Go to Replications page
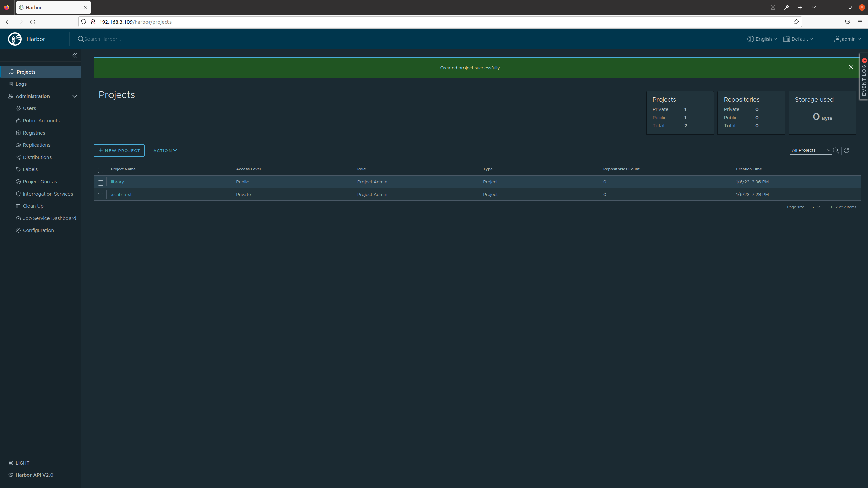The image size is (868, 488). tap(36, 145)
